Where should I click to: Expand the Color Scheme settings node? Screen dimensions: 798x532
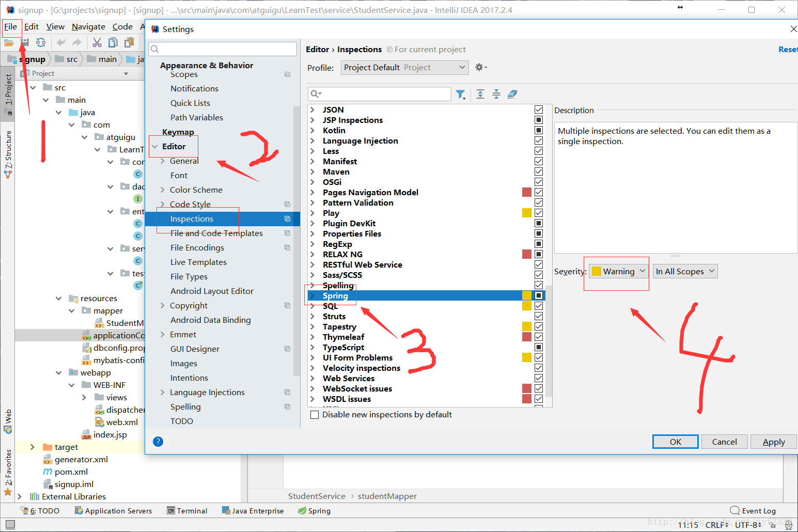pos(163,190)
